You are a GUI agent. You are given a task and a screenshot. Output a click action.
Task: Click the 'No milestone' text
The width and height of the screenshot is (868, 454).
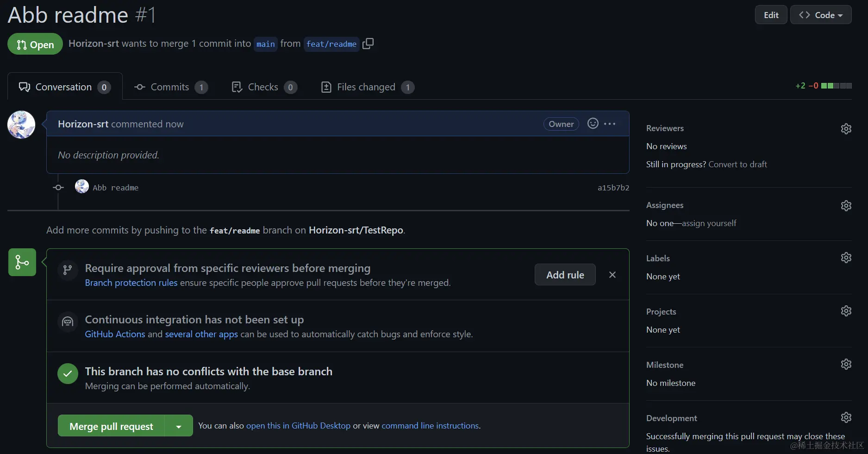click(671, 383)
